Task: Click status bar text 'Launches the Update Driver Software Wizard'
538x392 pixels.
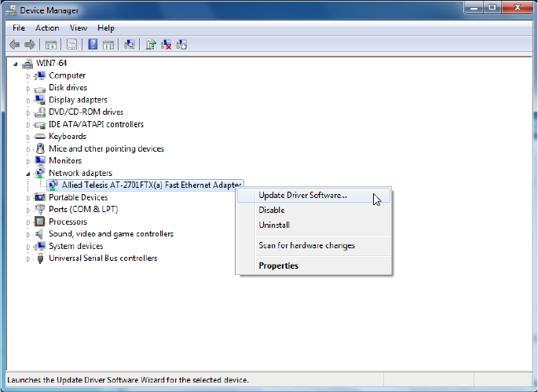Action: click(x=128, y=380)
